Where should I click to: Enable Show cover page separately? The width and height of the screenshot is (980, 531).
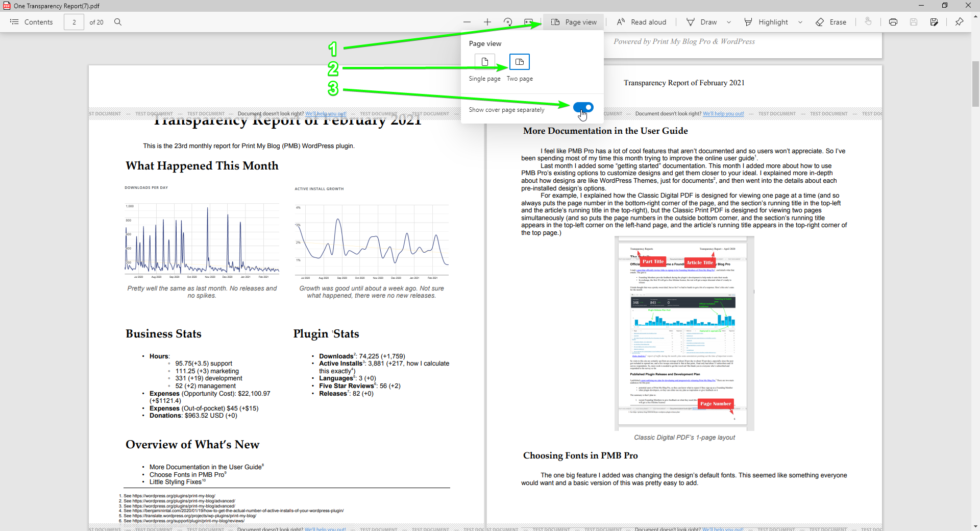(582, 107)
